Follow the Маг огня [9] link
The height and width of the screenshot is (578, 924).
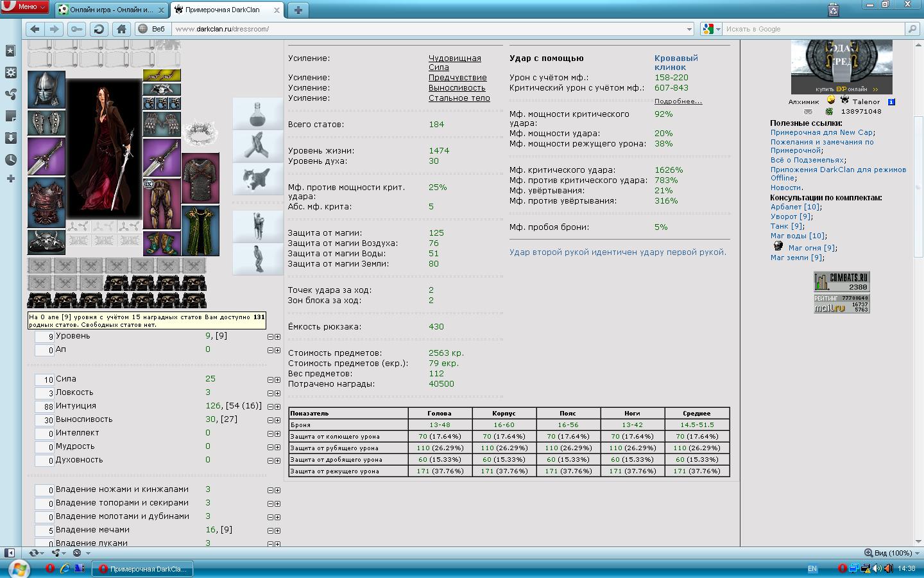click(x=812, y=248)
